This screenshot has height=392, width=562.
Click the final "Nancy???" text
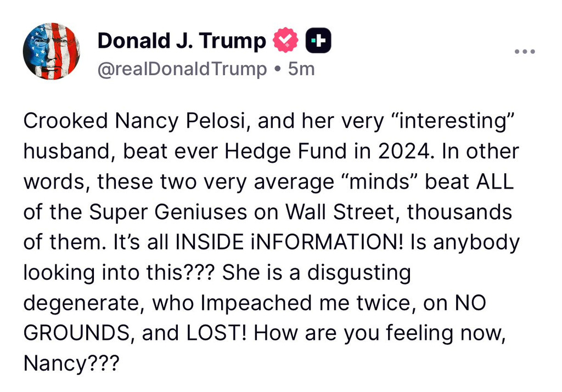click(71, 362)
